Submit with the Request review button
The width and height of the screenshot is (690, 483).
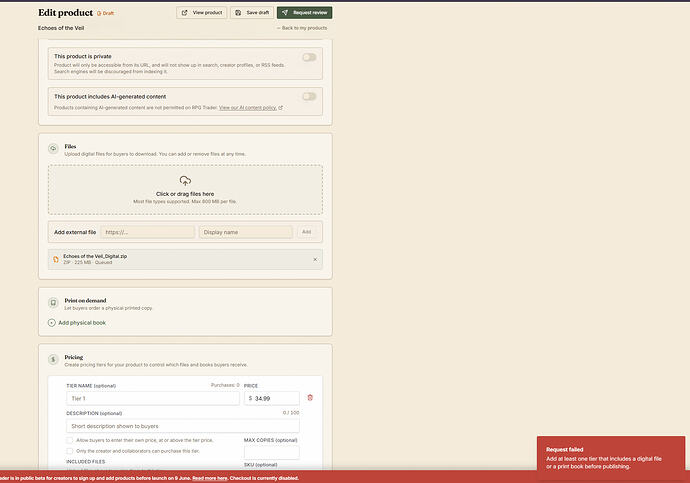coord(305,13)
